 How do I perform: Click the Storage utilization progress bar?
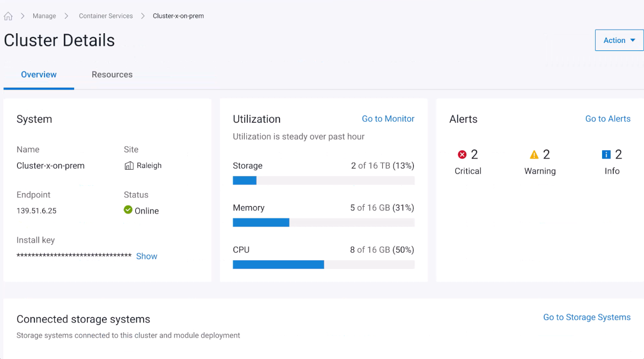click(x=323, y=181)
